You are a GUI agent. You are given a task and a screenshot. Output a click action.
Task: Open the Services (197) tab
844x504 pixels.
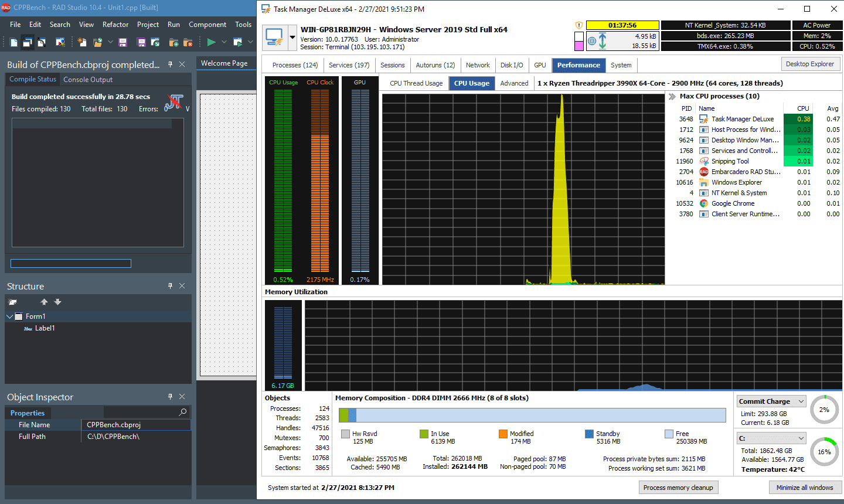349,65
